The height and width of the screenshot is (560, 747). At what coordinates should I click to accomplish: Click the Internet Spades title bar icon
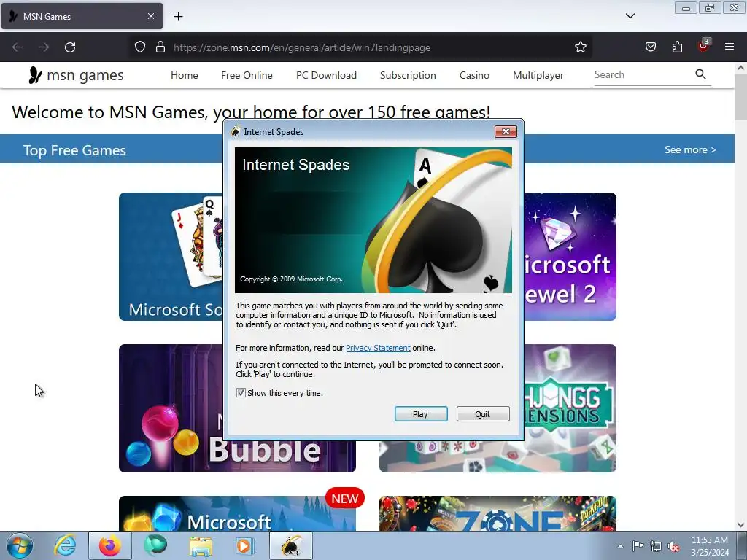(236, 132)
